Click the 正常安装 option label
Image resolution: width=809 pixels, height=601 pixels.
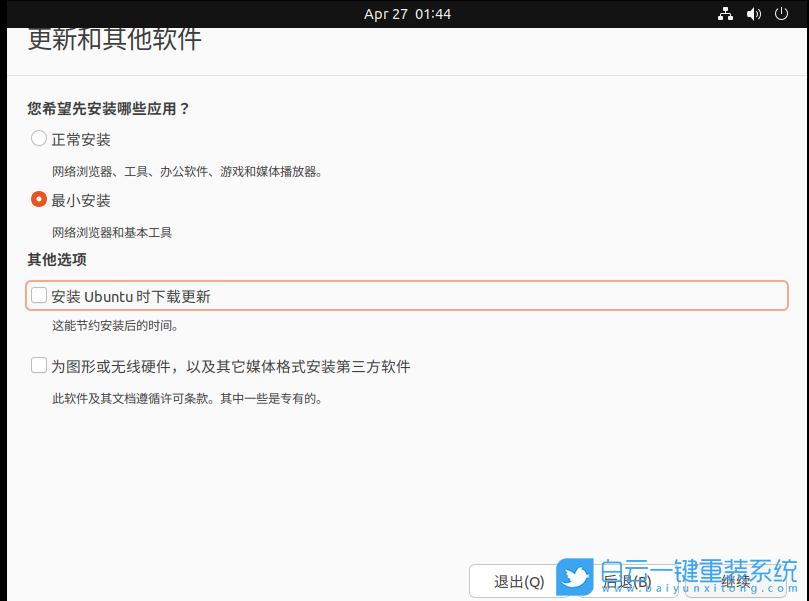pos(81,139)
